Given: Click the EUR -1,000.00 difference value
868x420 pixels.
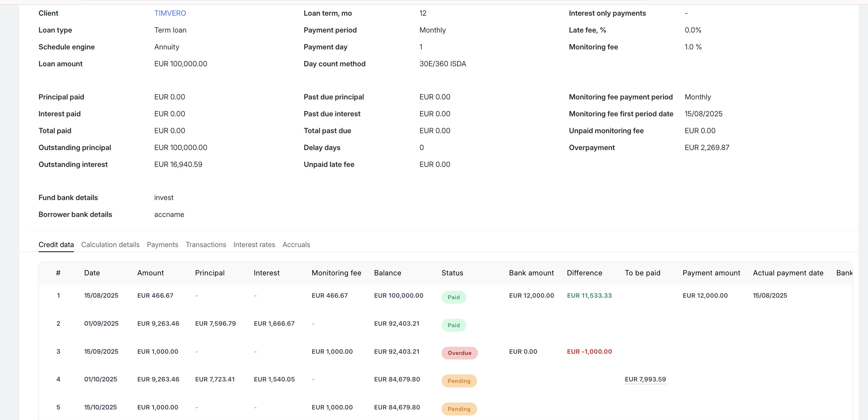Looking at the screenshot, I should click(x=589, y=351).
